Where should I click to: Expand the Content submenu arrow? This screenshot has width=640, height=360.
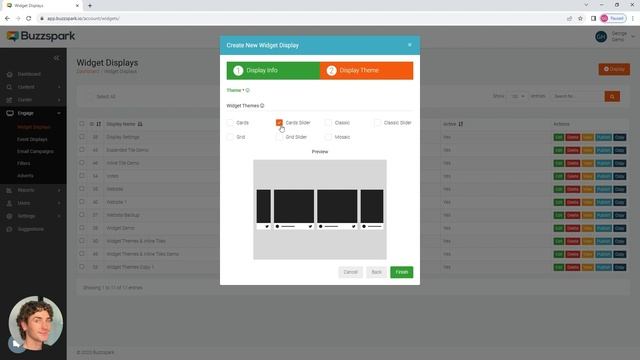click(59, 87)
